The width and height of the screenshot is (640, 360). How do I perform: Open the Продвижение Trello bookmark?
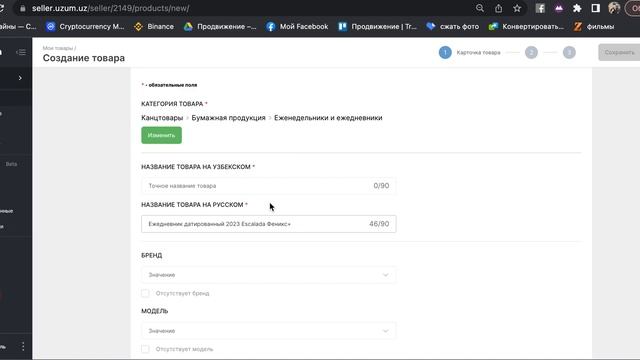tap(378, 27)
